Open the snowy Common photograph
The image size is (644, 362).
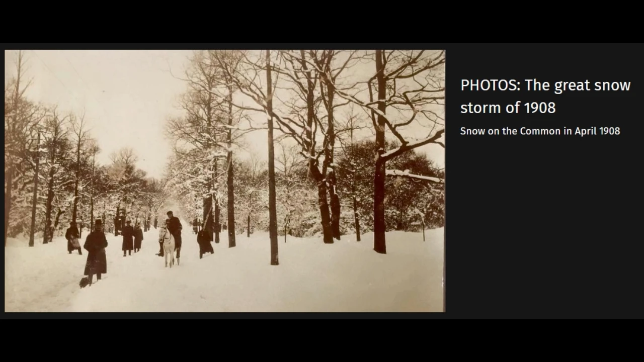click(x=225, y=180)
